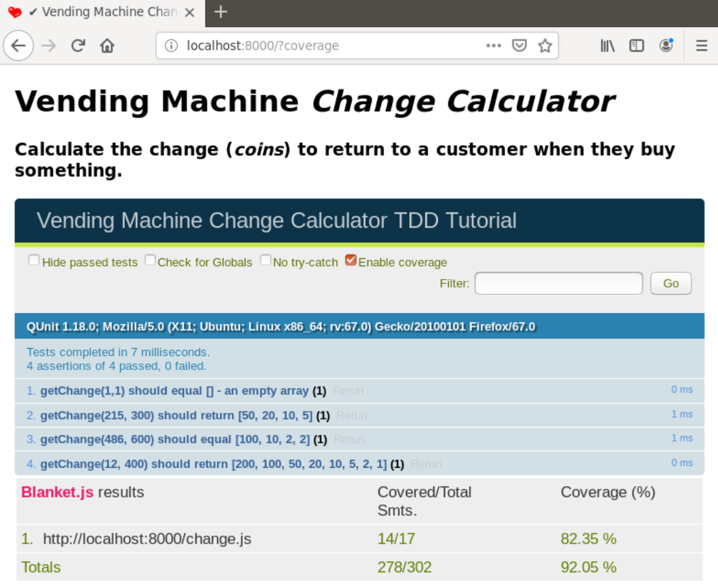718x588 pixels.
Task: Open the Library panel
Action: point(607,45)
